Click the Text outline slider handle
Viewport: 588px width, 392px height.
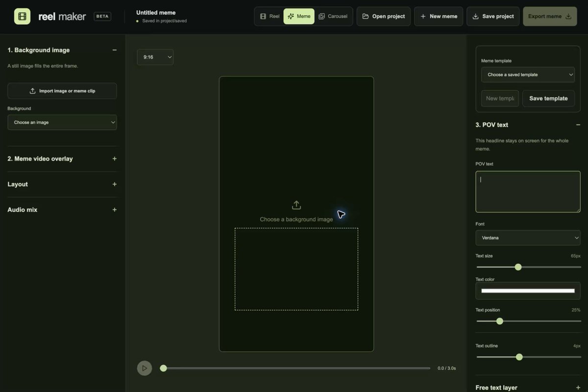519,357
